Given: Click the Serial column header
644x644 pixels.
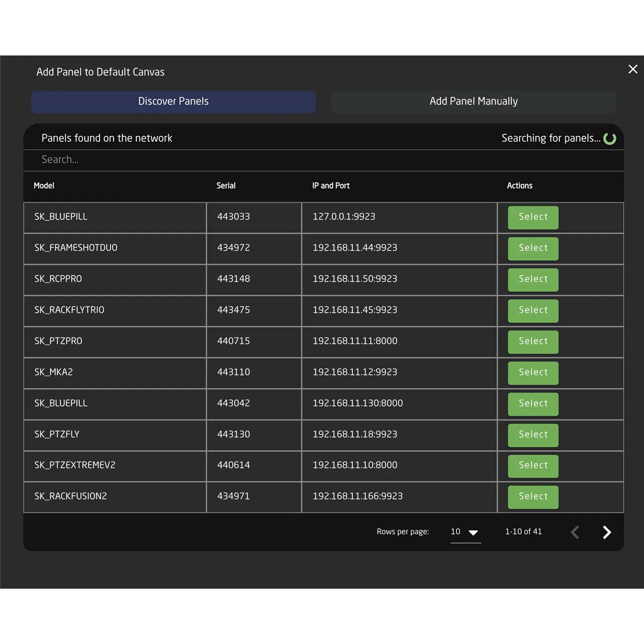Looking at the screenshot, I should pyautogui.click(x=226, y=186).
